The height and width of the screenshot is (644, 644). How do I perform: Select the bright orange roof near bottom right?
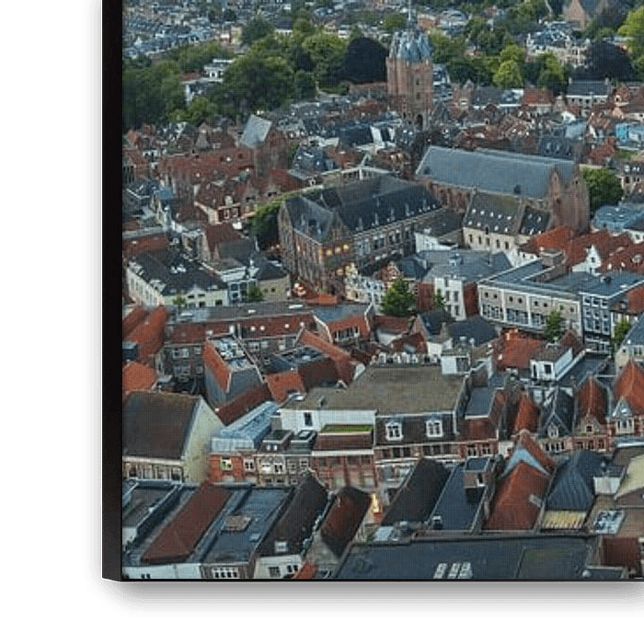[x=518, y=497]
